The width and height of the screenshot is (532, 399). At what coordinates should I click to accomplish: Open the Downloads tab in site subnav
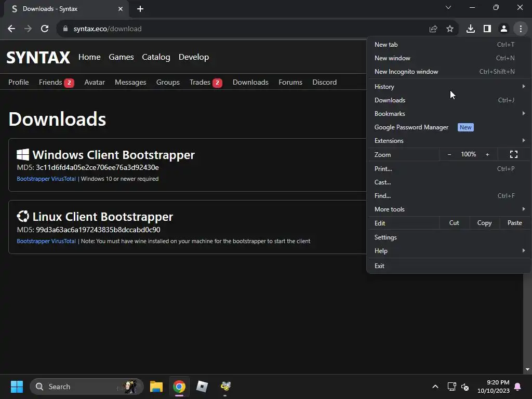pyautogui.click(x=251, y=82)
